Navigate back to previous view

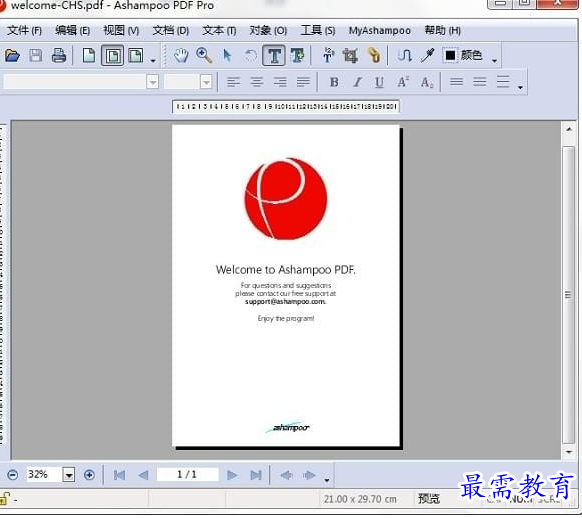286,475
